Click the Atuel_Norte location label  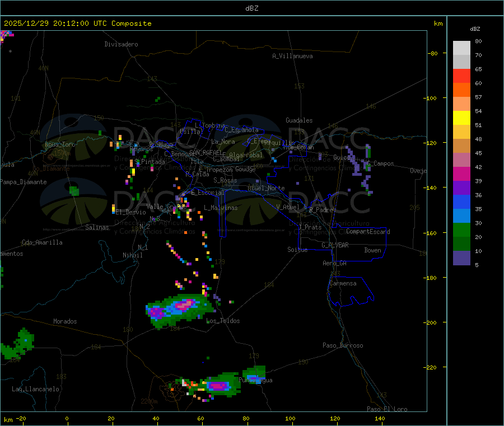[x=266, y=188]
